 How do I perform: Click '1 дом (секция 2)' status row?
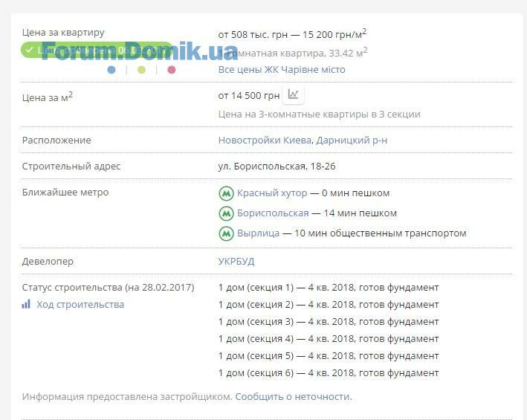tap(329, 305)
